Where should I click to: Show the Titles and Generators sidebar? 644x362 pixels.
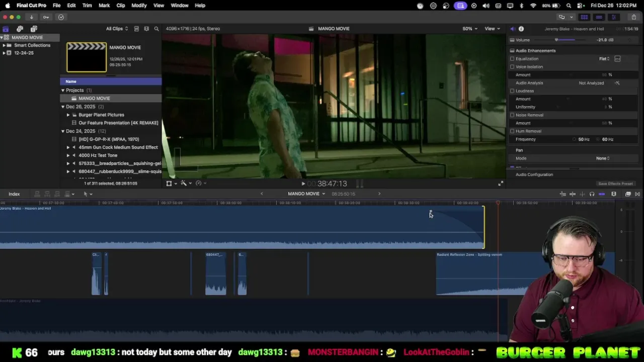34,29
